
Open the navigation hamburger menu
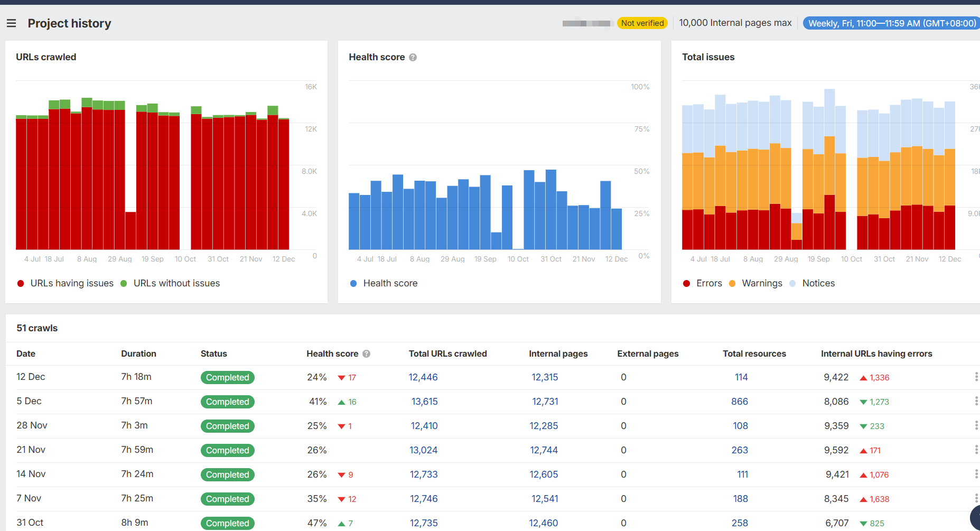12,23
